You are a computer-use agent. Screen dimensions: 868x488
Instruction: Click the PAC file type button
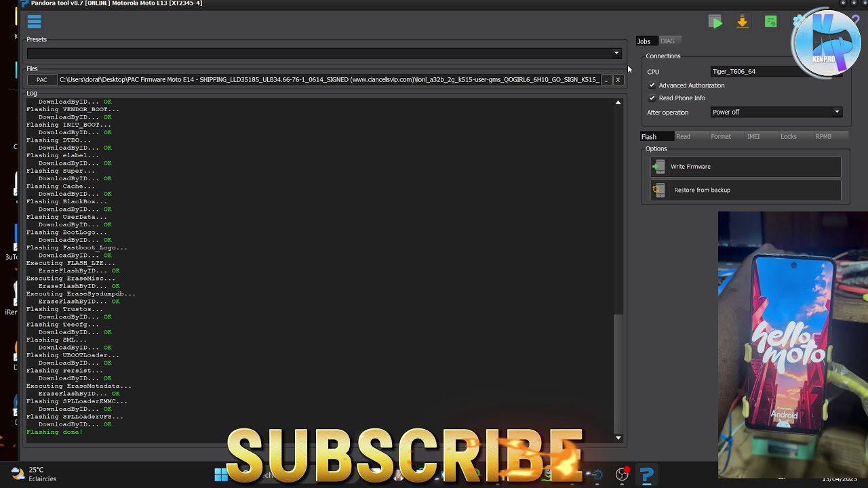click(41, 80)
